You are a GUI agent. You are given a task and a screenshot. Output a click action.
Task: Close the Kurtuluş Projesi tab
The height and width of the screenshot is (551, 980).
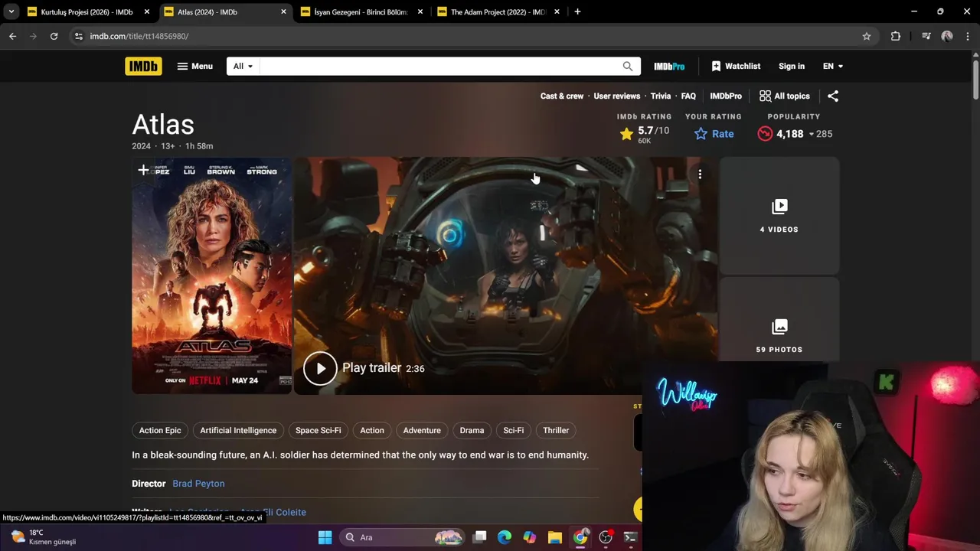click(x=147, y=12)
